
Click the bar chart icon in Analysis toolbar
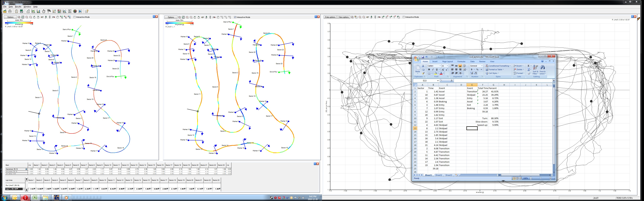click(39, 11)
